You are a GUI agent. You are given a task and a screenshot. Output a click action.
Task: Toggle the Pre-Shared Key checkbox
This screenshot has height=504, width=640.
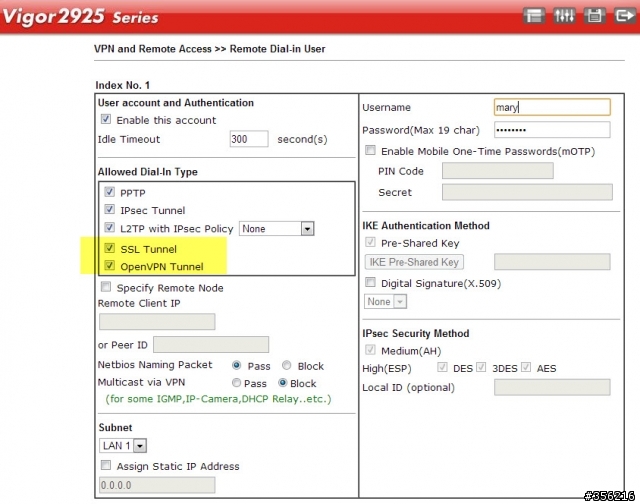[370, 242]
